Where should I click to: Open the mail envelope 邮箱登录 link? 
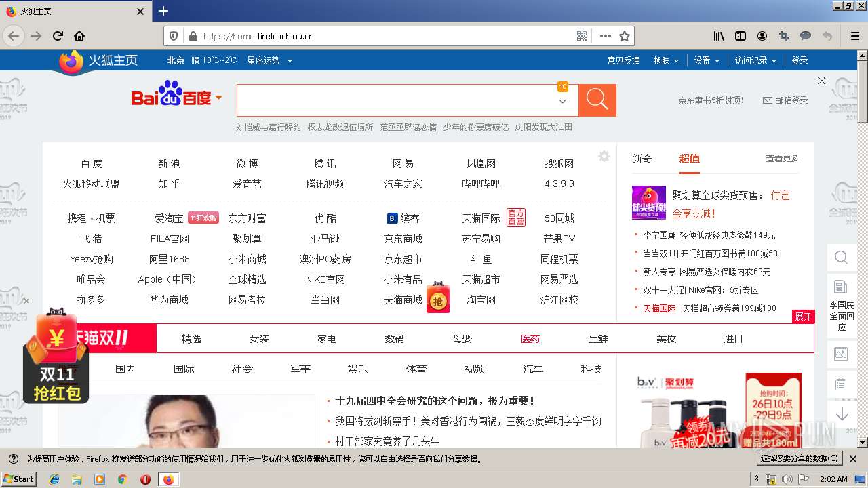[x=785, y=100]
